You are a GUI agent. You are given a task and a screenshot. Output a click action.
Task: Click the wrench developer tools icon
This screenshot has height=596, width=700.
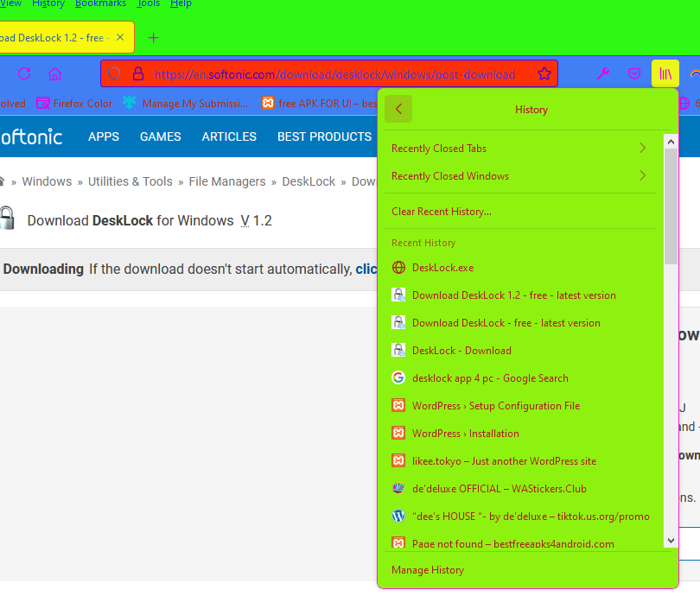pyautogui.click(x=603, y=74)
